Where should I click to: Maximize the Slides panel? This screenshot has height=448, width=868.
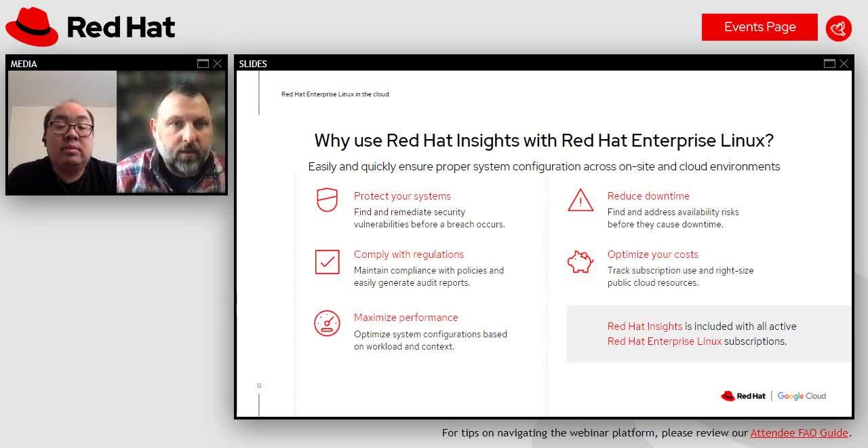[x=829, y=64]
